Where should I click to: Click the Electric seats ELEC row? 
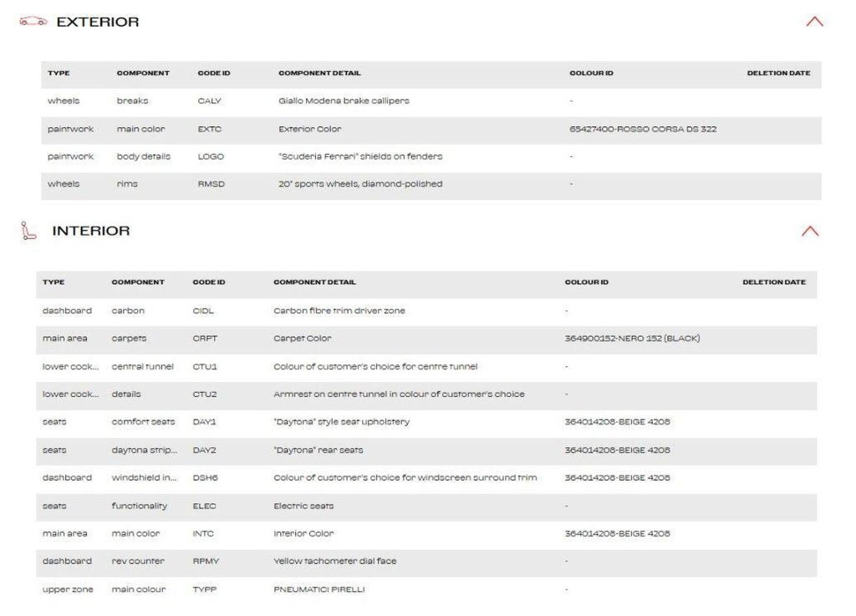(426, 507)
